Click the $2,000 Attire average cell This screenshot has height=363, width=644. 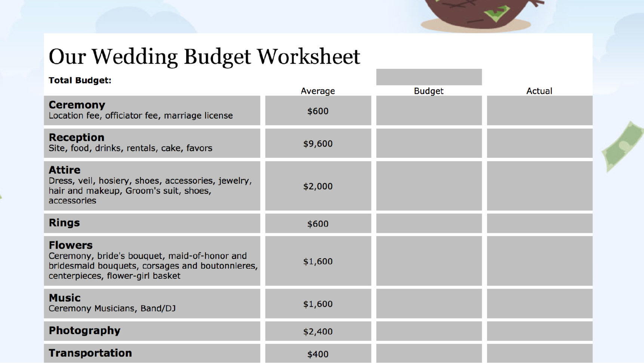pyautogui.click(x=317, y=186)
